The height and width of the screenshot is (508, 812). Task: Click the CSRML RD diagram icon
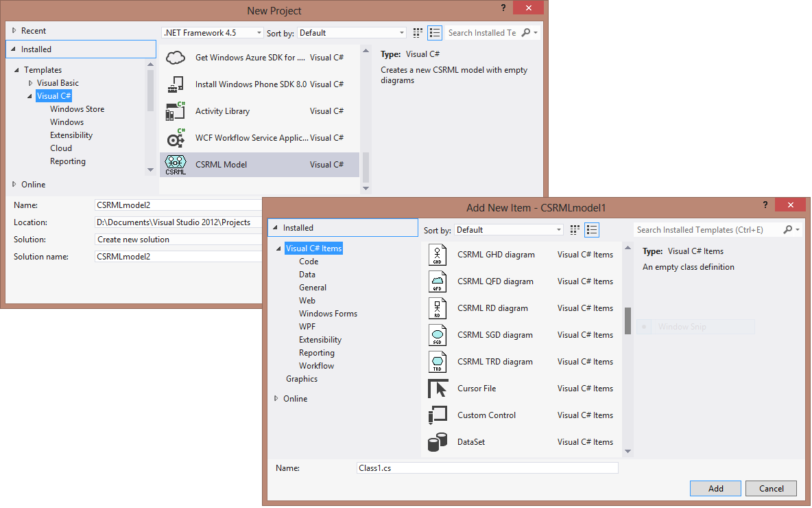pyautogui.click(x=438, y=308)
